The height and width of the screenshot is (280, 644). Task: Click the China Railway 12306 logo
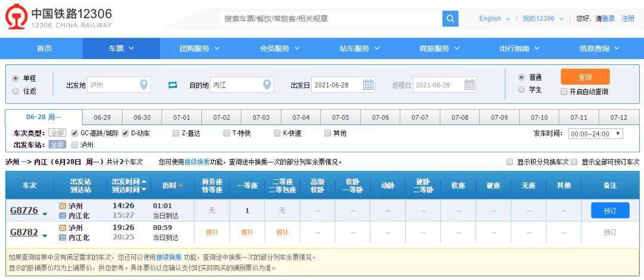[58, 17]
